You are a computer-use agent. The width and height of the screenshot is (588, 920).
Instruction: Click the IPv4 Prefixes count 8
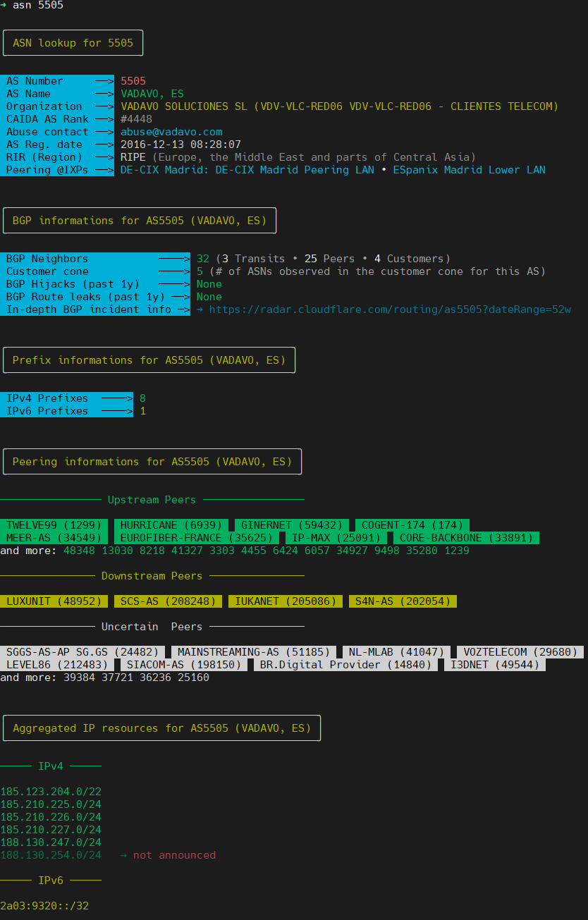point(142,398)
